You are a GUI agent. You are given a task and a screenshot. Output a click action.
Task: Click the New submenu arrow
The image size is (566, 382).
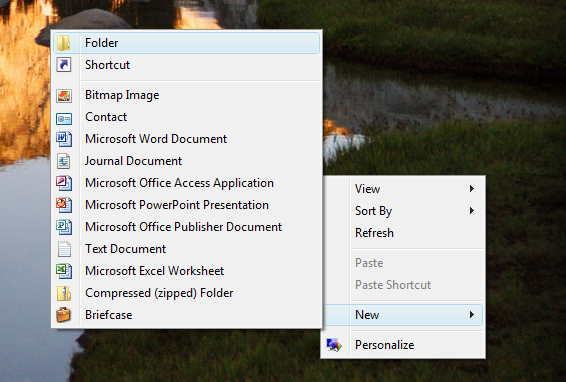(x=471, y=314)
